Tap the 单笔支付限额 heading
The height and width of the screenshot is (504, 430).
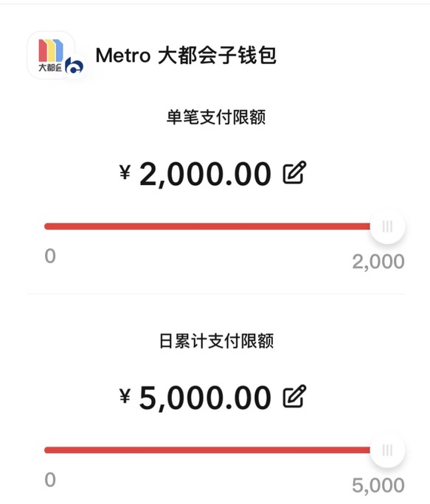click(216, 116)
